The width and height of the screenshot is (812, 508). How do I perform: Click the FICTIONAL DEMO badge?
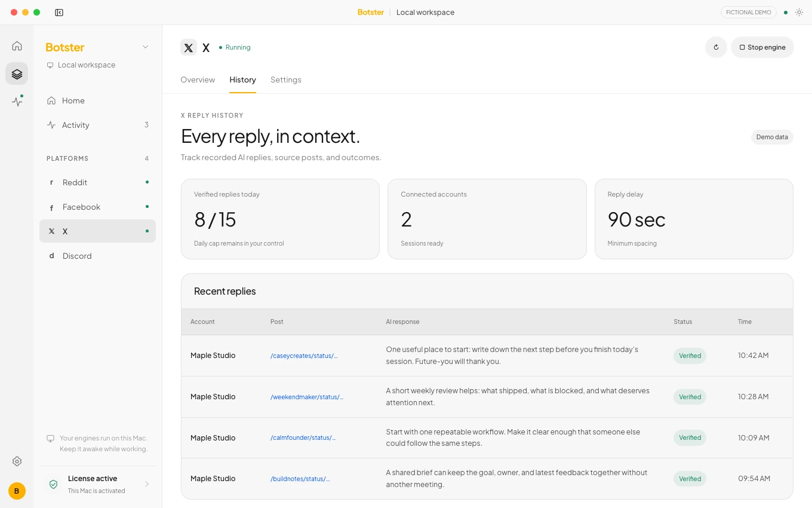(749, 13)
